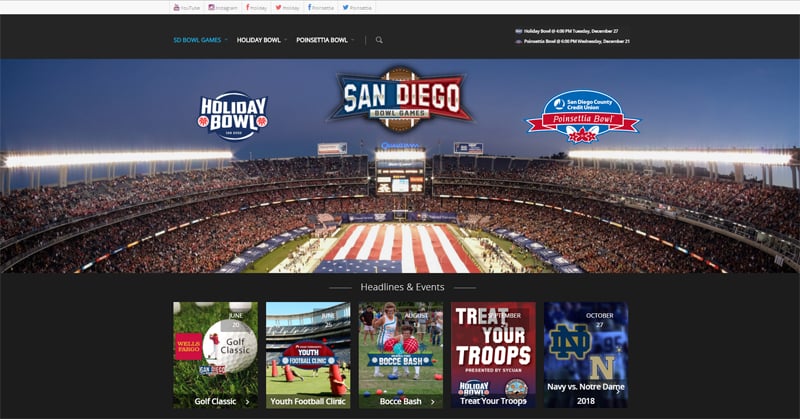Screen dimensions: 800x419
Task: Expand the Holiday Bowl menu
Action: (x=261, y=40)
